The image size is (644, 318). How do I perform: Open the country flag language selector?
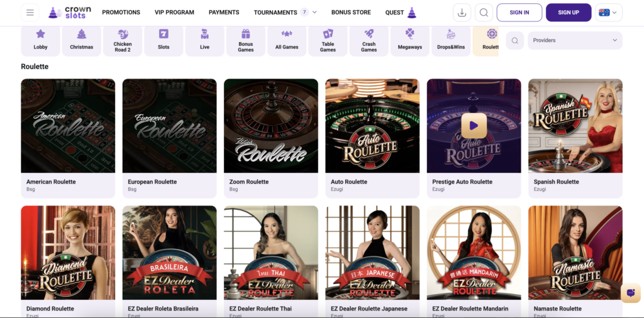point(608,13)
